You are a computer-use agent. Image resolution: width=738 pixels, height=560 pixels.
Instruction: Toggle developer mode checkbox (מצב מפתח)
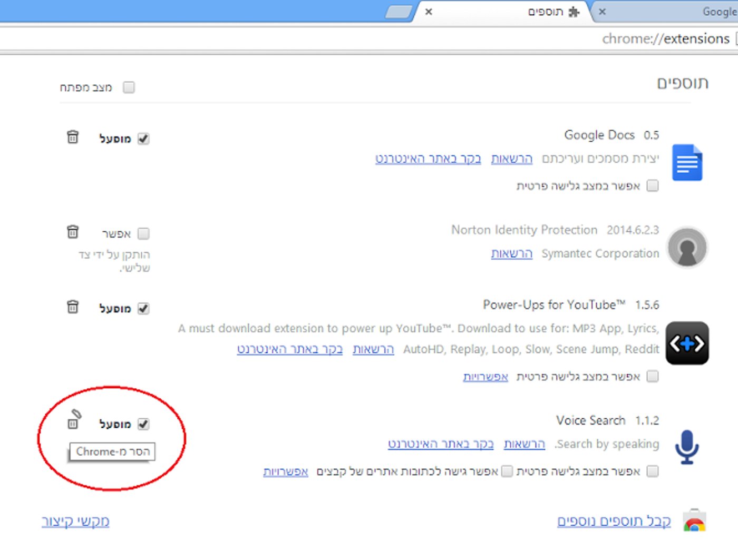click(x=129, y=87)
